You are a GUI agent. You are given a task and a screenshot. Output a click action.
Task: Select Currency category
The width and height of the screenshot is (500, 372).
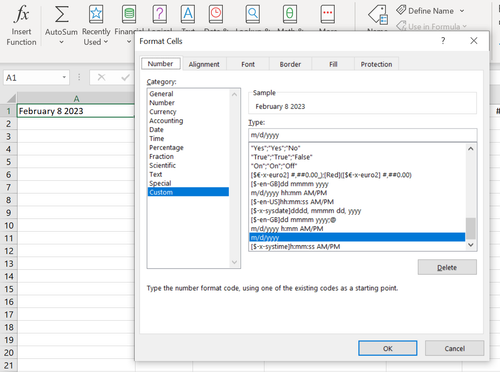click(x=188, y=112)
